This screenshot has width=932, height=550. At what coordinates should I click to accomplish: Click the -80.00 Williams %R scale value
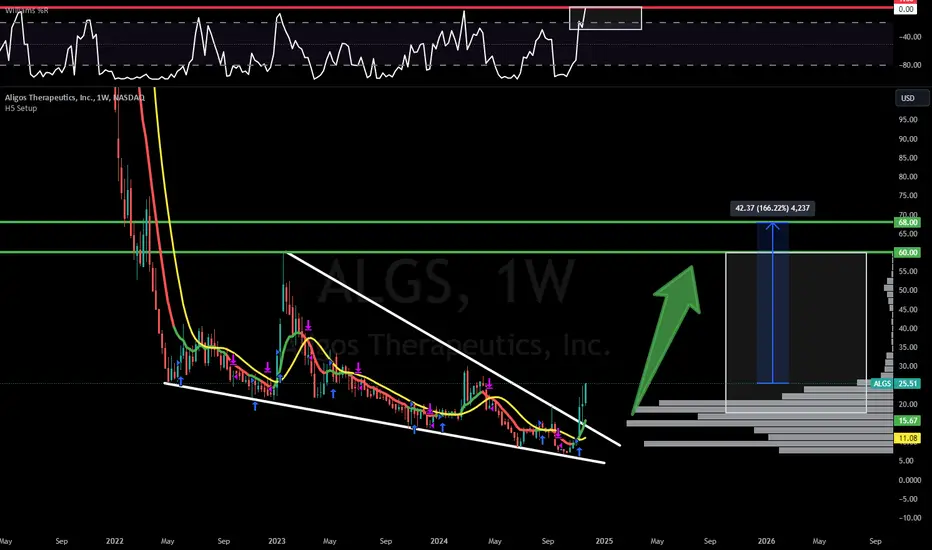[x=909, y=65]
